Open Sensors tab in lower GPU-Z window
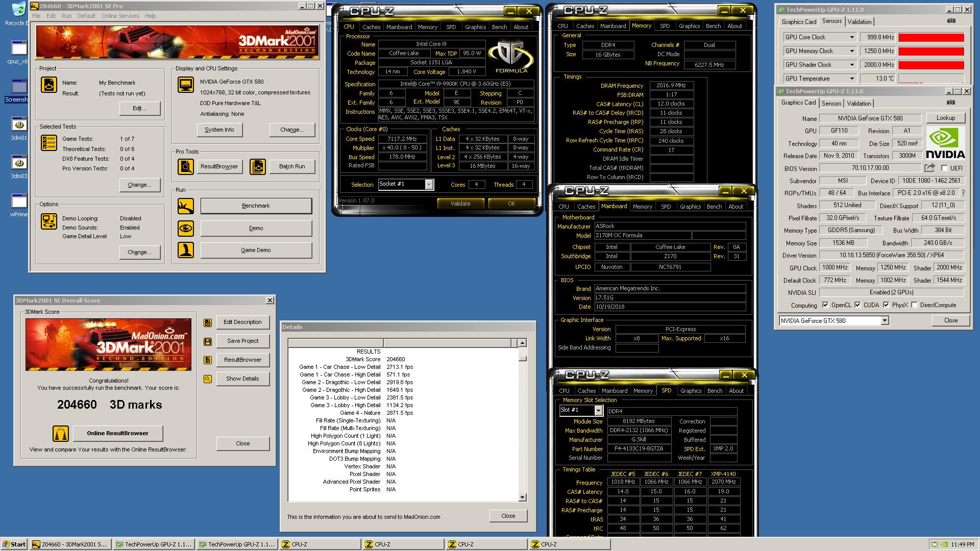 [x=831, y=104]
